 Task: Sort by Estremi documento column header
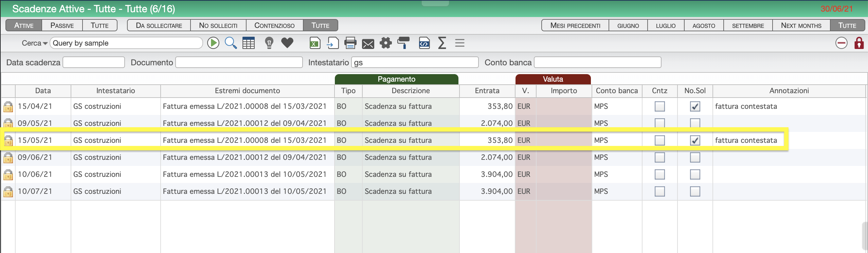point(247,91)
